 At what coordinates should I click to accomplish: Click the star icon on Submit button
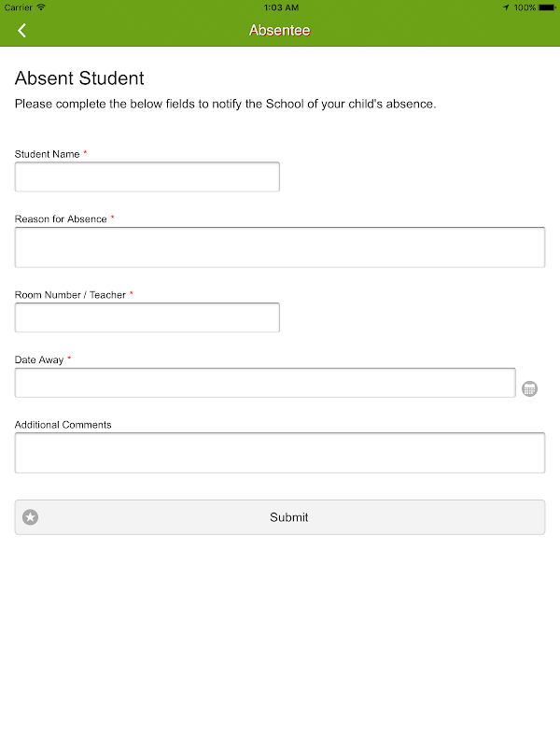tap(31, 517)
